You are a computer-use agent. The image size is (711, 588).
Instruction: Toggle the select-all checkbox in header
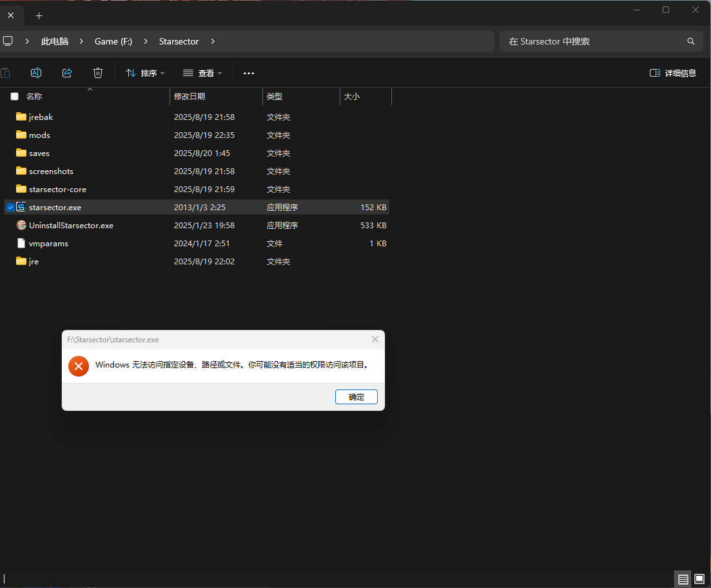pos(14,96)
